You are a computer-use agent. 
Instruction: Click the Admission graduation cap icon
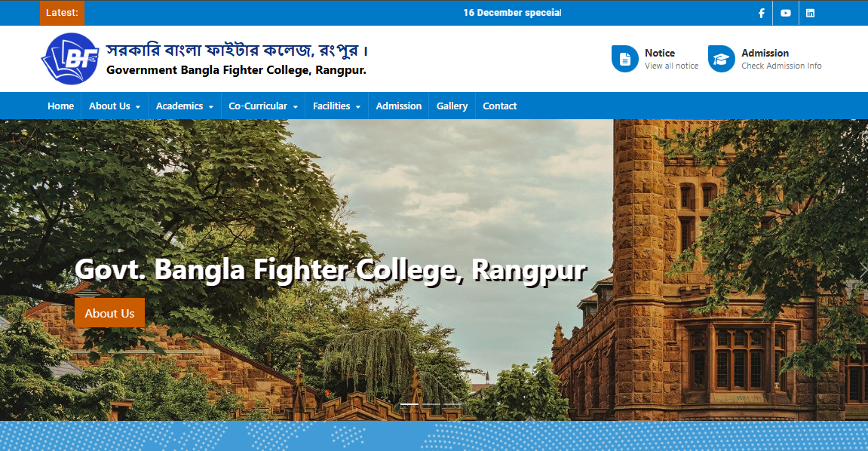[721, 59]
